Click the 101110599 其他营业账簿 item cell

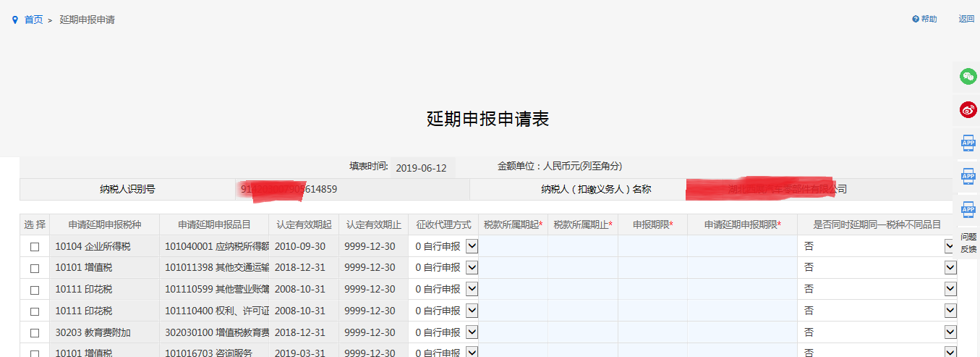tap(214, 290)
